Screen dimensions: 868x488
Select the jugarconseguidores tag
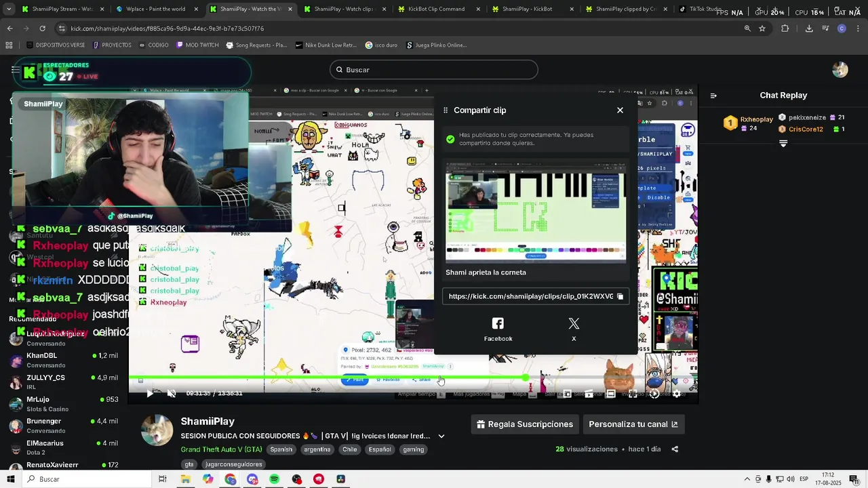(x=234, y=464)
